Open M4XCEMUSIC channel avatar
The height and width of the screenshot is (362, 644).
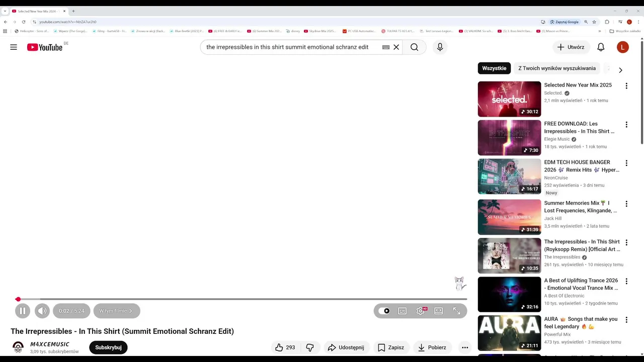[18, 347]
